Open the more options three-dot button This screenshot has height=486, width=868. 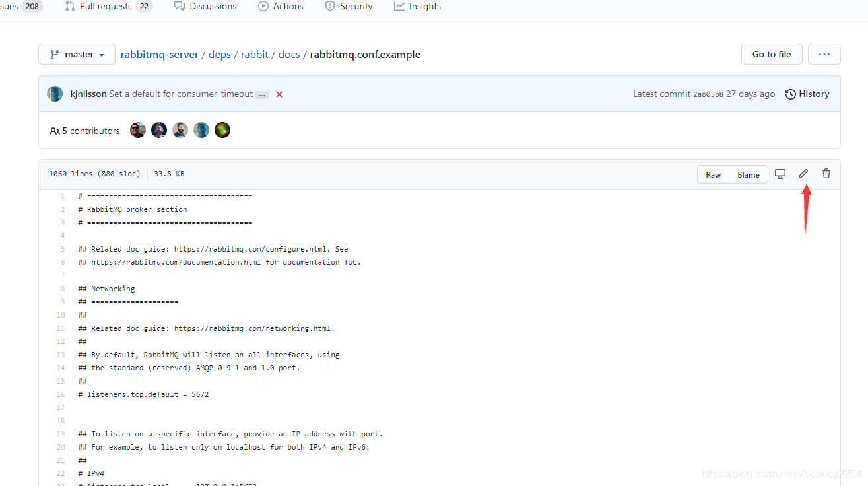(824, 54)
